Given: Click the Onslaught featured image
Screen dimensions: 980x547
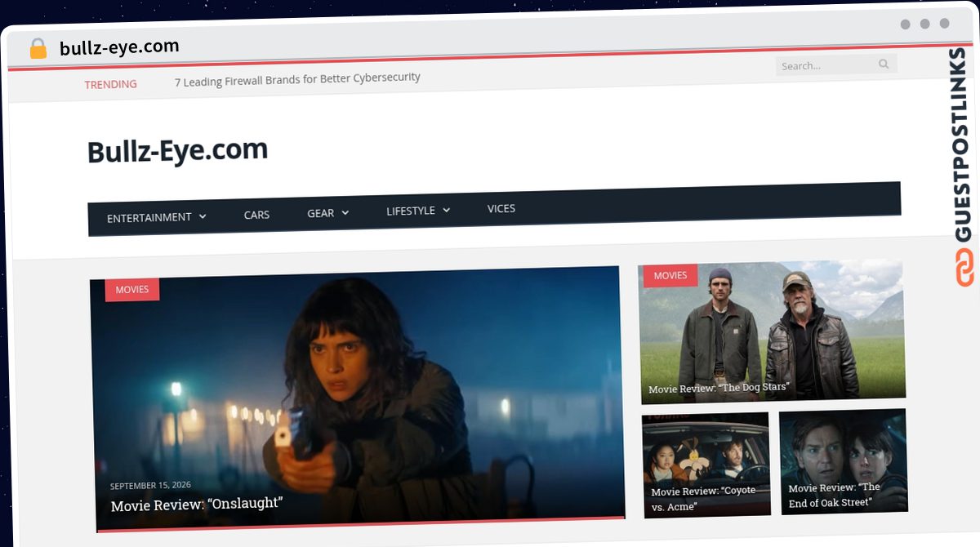Looking at the screenshot, I should coord(358,398).
